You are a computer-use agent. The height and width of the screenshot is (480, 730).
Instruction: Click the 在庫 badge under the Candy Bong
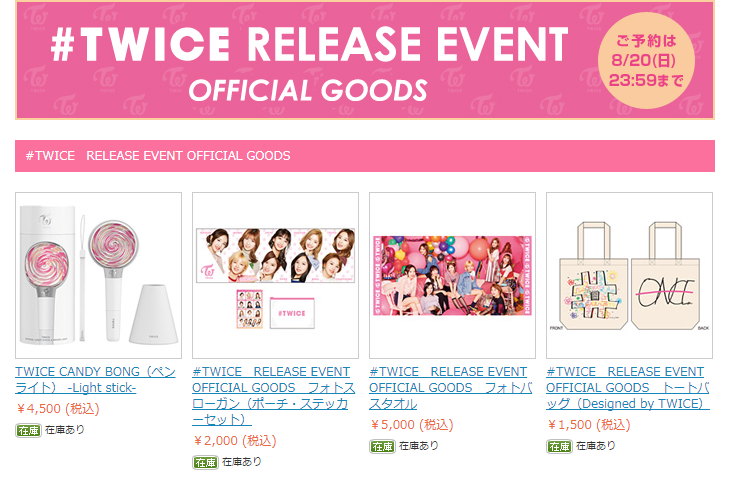point(28,431)
